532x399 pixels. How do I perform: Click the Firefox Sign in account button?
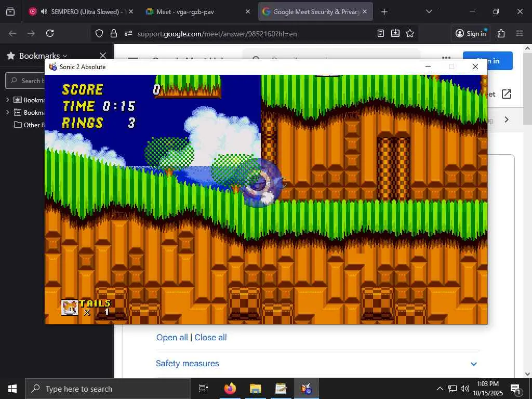[471, 33]
